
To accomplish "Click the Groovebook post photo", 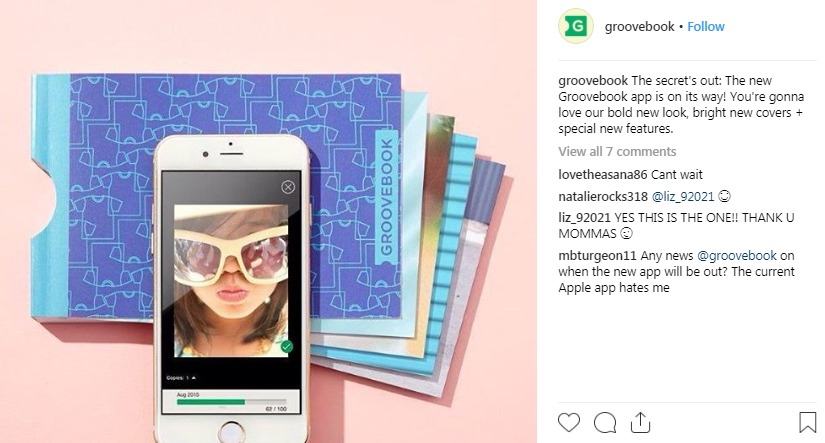I will click(x=268, y=222).
